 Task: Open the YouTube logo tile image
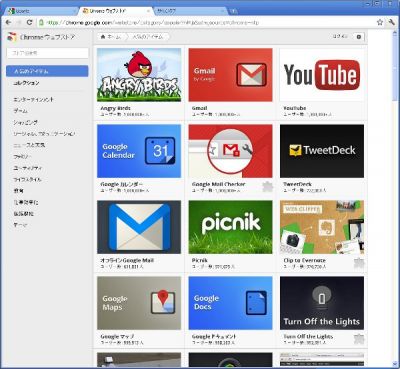click(x=322, y=75)
